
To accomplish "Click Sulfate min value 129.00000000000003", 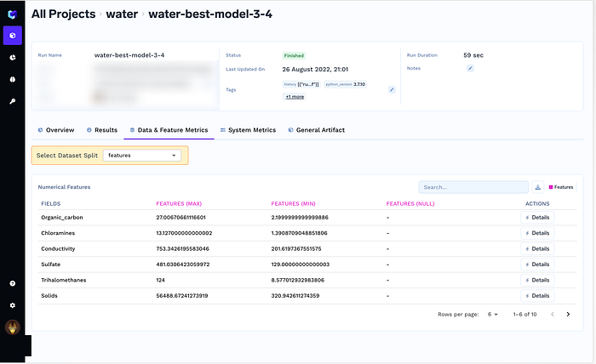I will coord(301,264).
